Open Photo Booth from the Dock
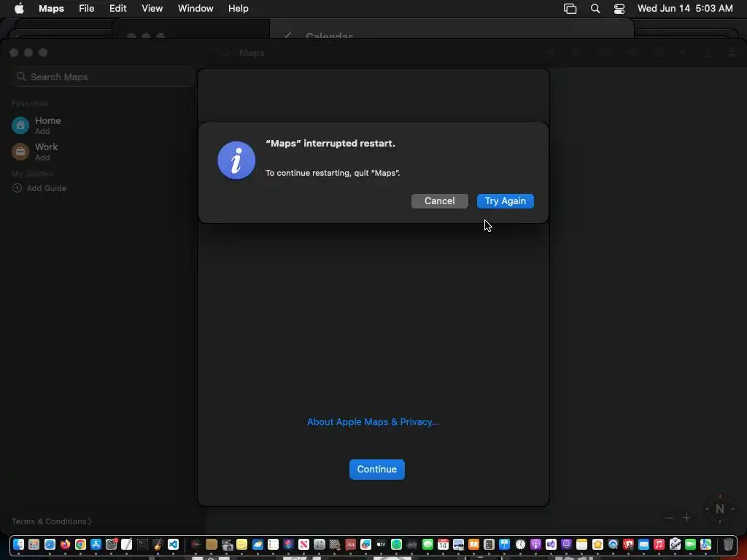The height and width of the screenshot is (560, 747). pos(628,544)
